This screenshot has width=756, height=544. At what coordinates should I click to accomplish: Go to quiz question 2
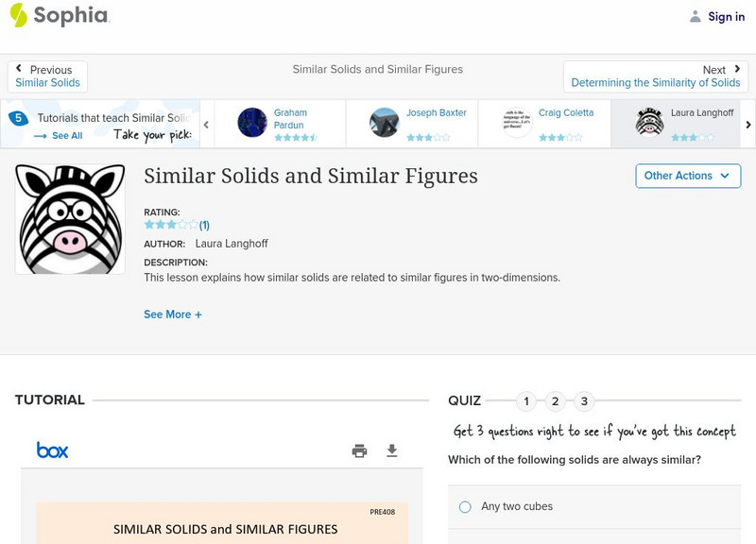point(556,401)
